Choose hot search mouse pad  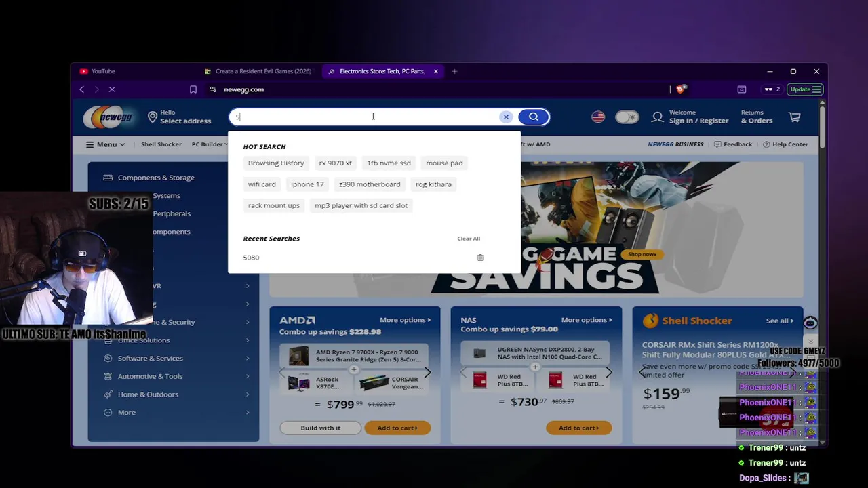(444, 163)
